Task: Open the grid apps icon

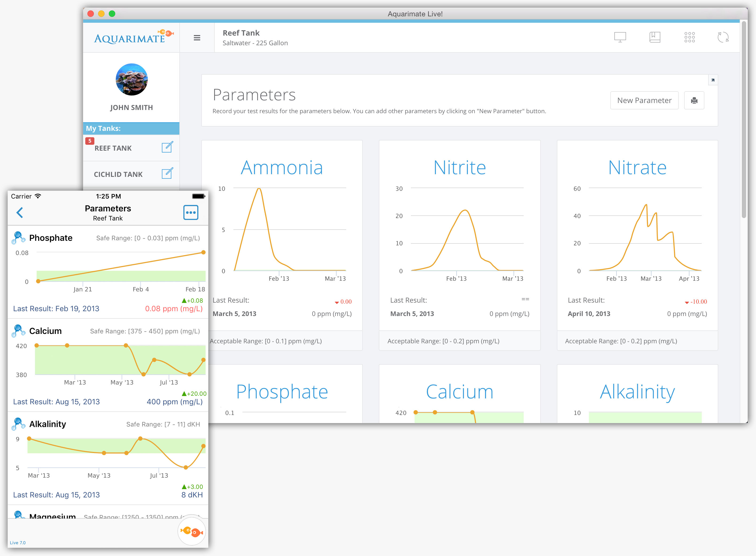Action: pyautogui.click(x=689, y=37)
